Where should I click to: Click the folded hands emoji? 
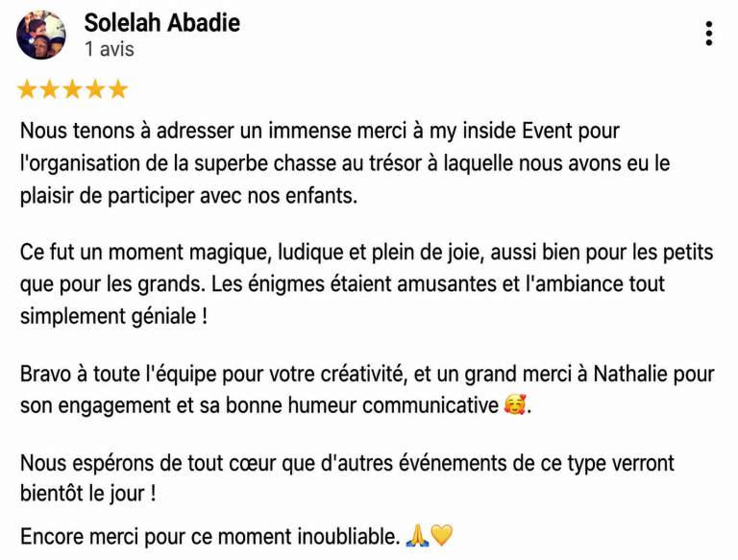click(x=417, y=536)
